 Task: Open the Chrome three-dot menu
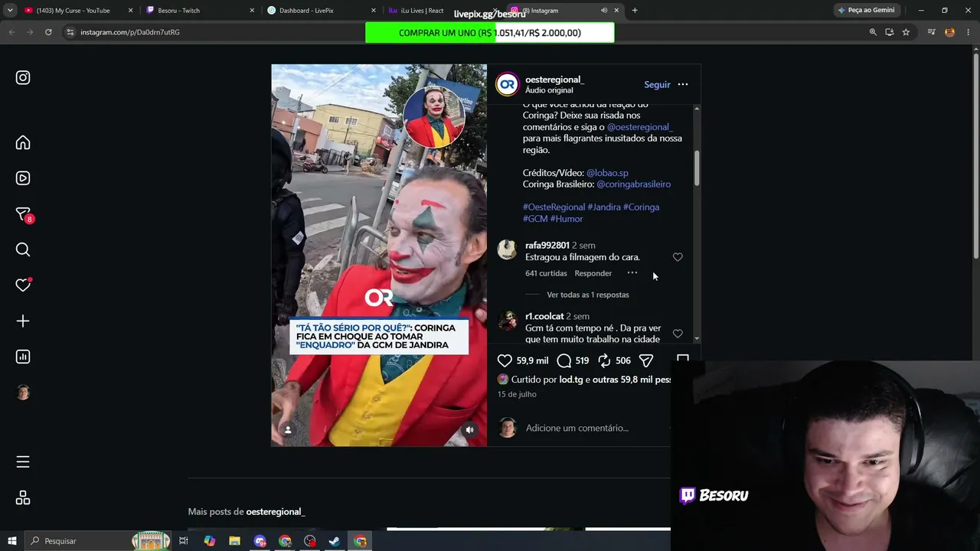click(x=968, y=32)
